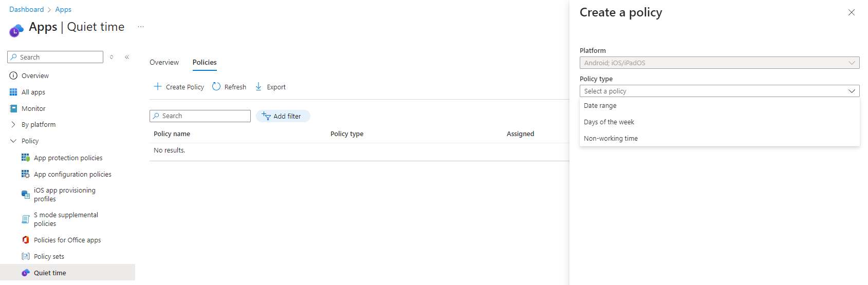This screenshot has height=285, width=868.
Task: Click the Monitor icon in sidebar
Action: click(x=13, y=108)
